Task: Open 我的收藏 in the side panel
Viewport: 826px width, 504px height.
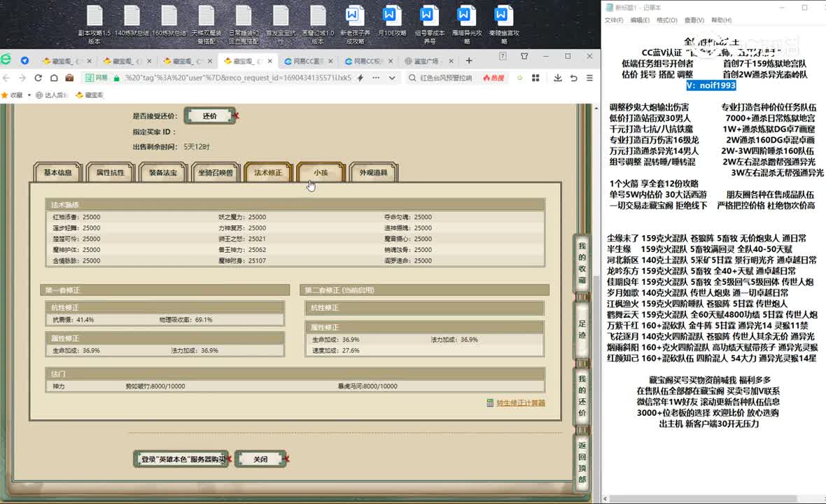Action: pos(582,262)
